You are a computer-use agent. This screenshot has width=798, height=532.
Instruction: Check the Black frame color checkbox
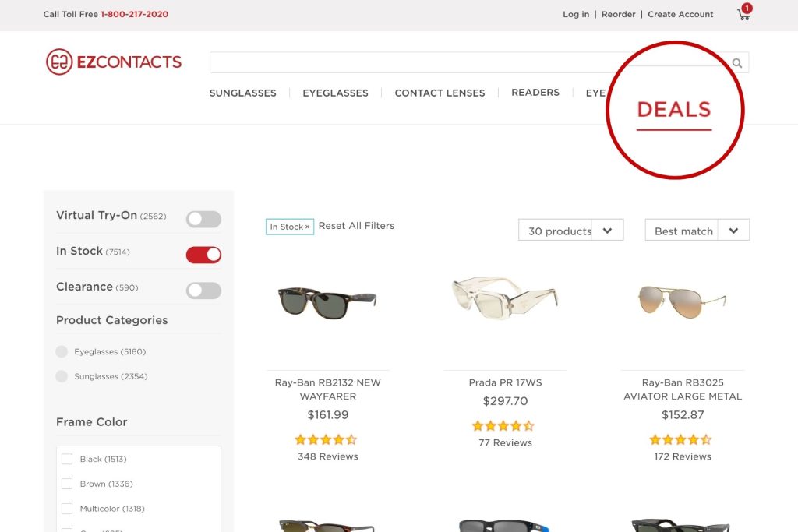(67, 459)
